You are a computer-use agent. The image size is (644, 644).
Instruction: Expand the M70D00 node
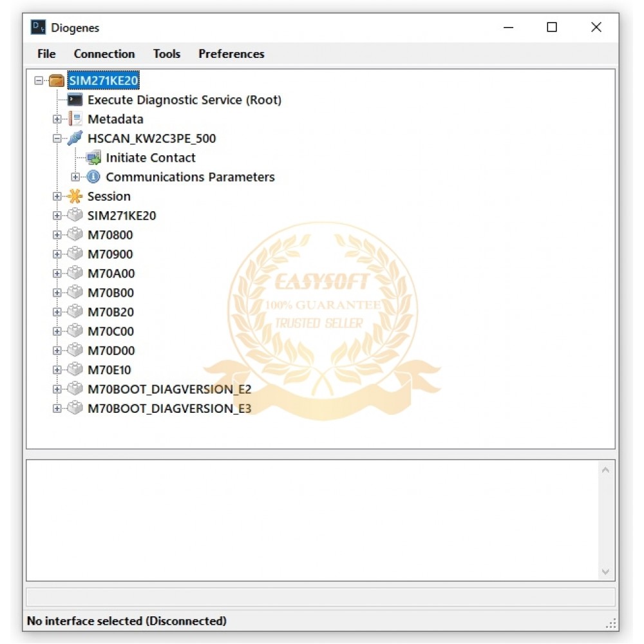tap(57, 351)
